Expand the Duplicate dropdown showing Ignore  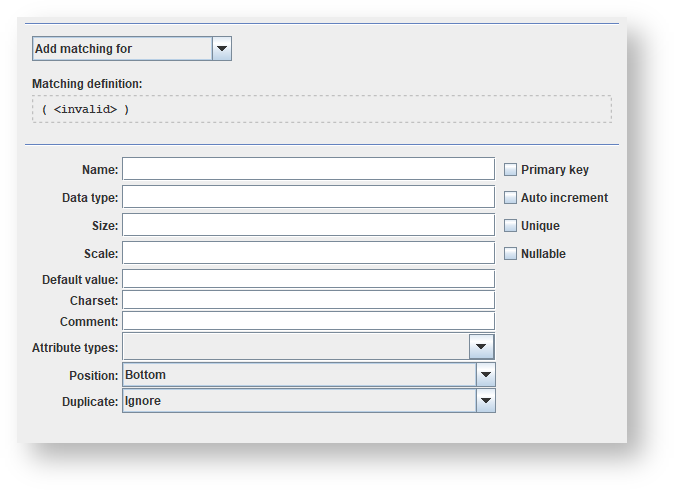coord(298,401)
